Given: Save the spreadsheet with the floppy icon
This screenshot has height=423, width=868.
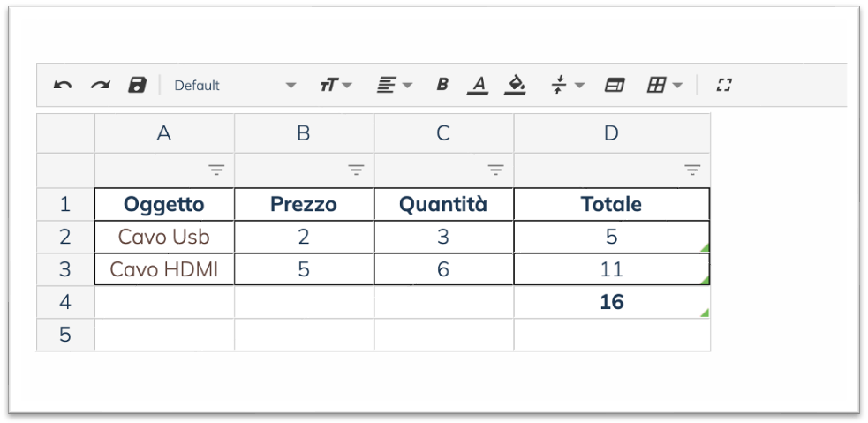Looking at the screenshot, I should pyautogui.click(x=138, y=86).
